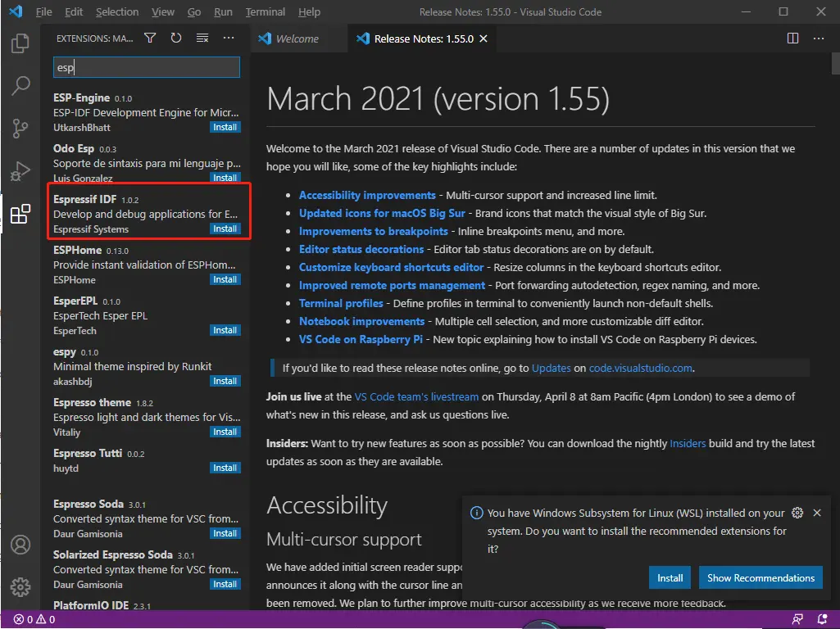Viewport: 840px width, 629px height.
Task: Open Extensions panel more actions menu
Action: coord(229,38)
